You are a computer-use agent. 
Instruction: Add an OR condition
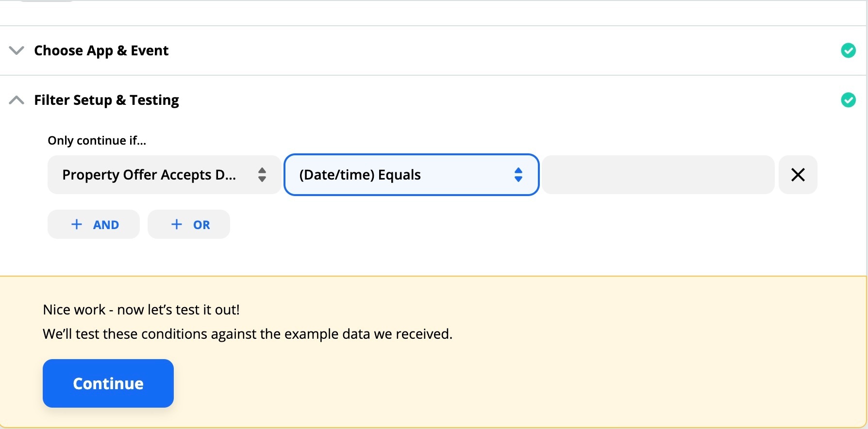[189, 224]
